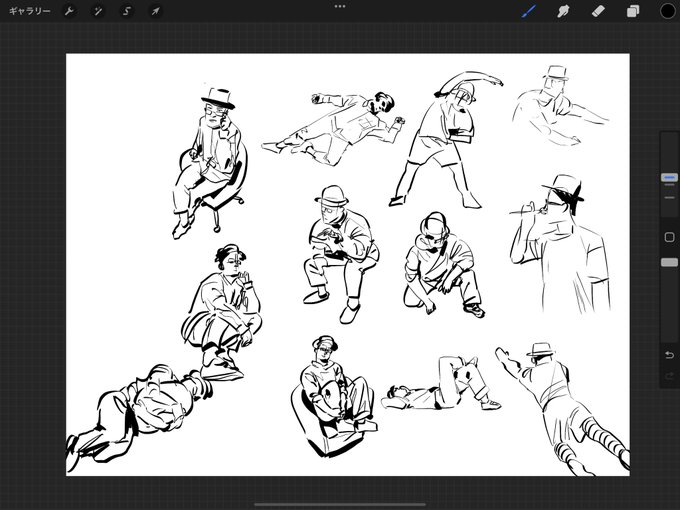The width and height of the screenshot is (680, 510).
Task: Tap the Undo arrow on sidebar
Action: coord(669,355)
